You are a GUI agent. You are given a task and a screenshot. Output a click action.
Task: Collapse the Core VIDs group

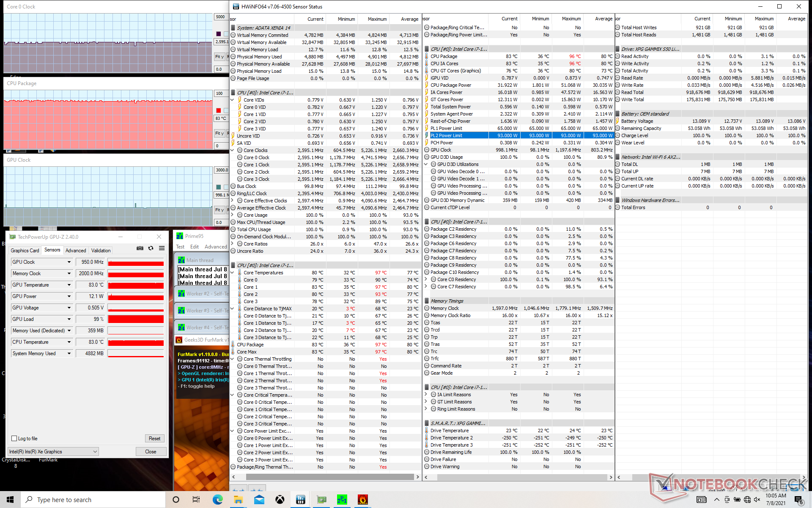click(232, 100)
